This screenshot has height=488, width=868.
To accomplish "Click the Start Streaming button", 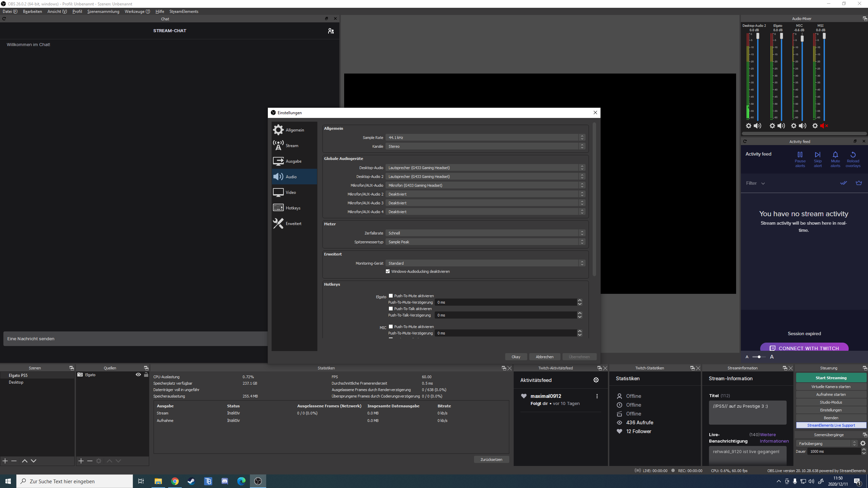I will (831, 378).
